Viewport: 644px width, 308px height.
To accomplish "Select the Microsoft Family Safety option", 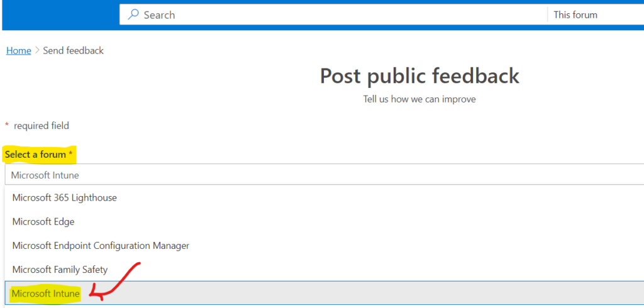I will [325, 270].
